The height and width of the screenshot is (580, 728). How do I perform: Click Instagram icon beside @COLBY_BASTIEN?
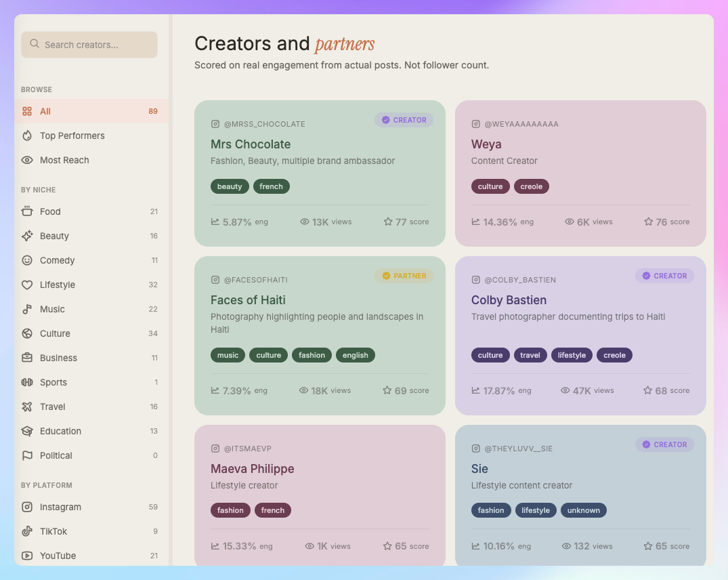475,280
